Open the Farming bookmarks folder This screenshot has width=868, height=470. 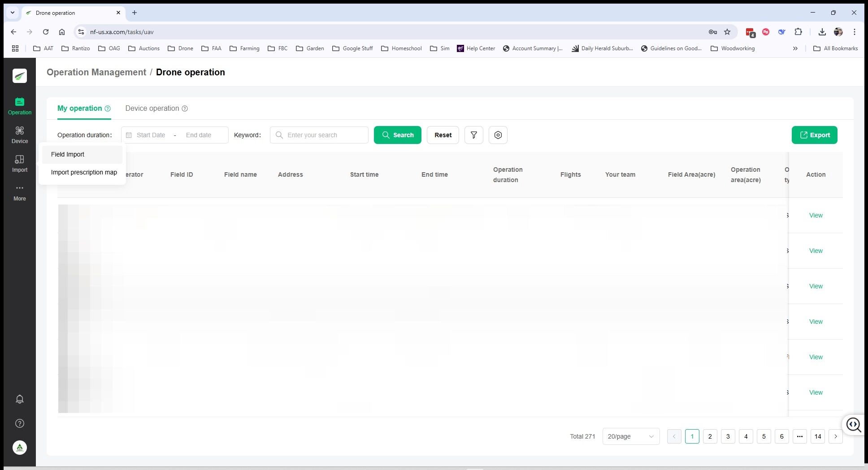[244, 48]
